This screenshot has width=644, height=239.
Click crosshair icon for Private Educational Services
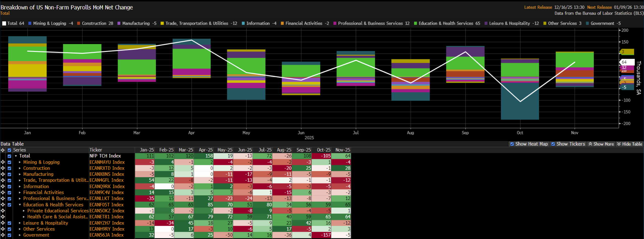[3, 211]
